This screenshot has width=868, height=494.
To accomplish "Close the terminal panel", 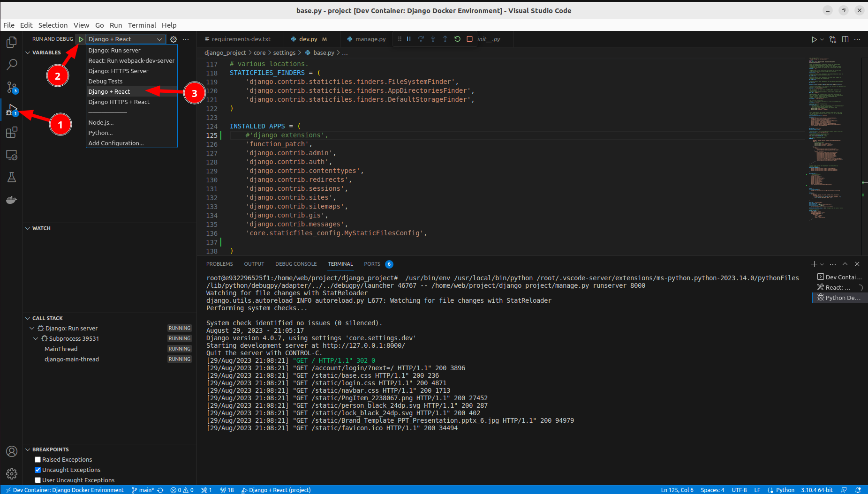I will point(857,264).
